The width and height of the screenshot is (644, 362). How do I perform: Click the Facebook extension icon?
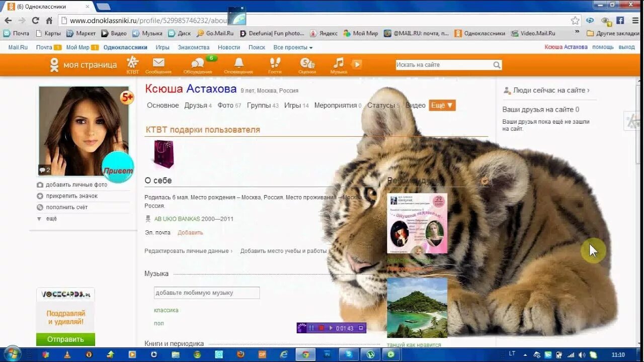coord(620,21)
